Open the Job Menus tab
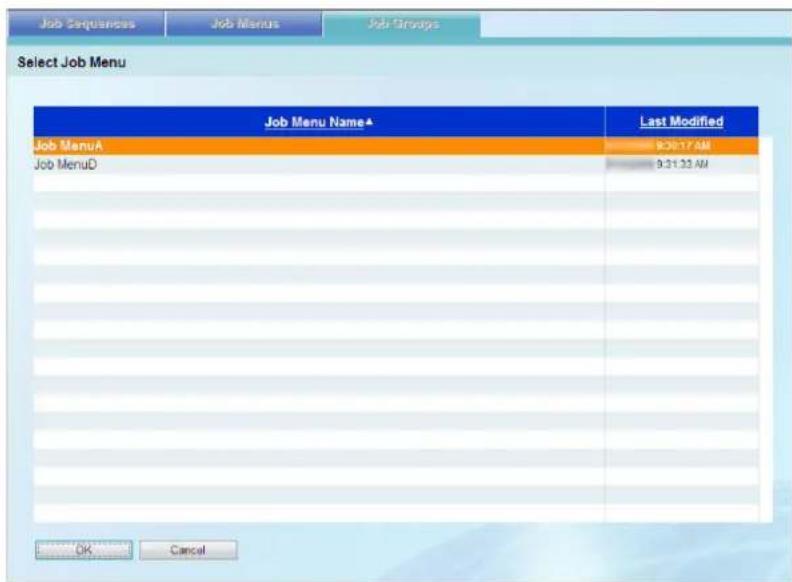 point(244,24)
